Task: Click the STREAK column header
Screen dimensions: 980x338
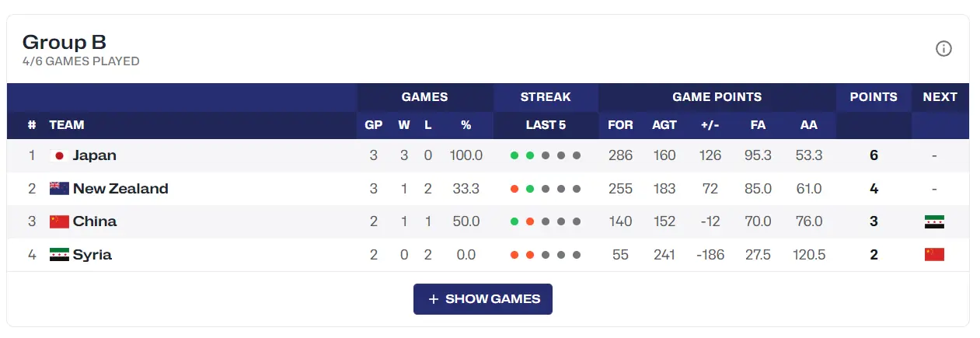Action: 546,97
